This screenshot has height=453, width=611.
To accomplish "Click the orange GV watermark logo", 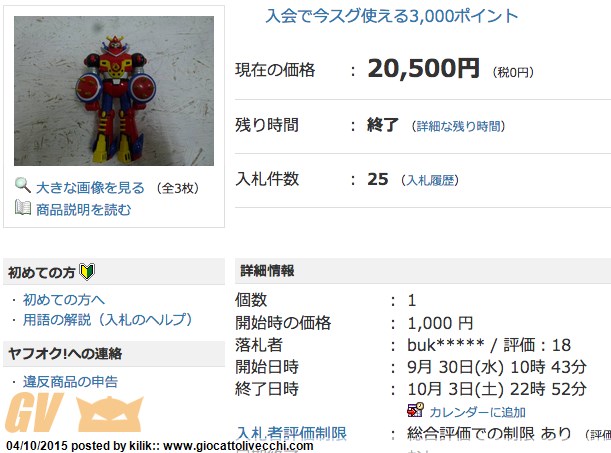I will pos(74,413).
